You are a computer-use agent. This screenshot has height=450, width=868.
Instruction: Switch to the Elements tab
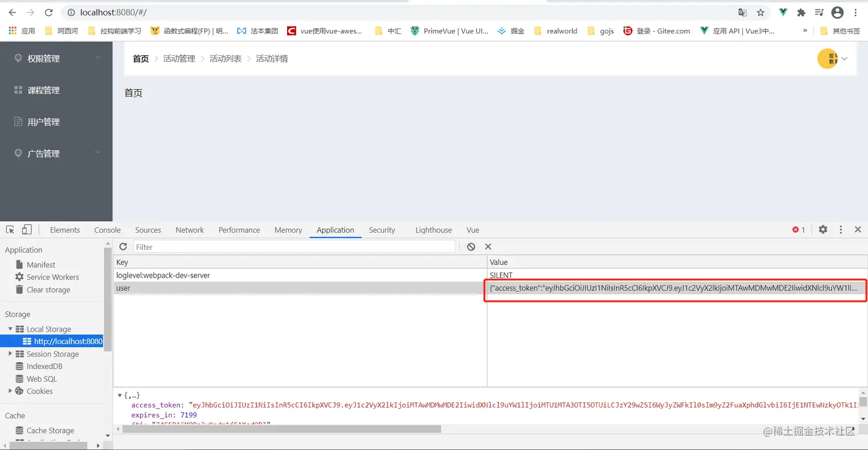[x=65, y=230]
